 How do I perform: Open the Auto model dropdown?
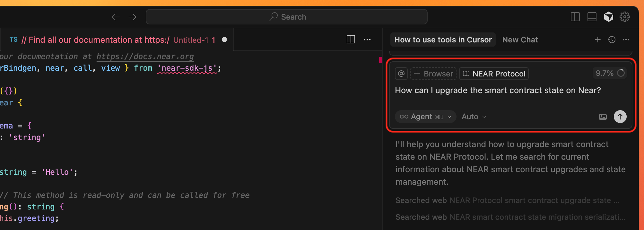tap(474, 117)
